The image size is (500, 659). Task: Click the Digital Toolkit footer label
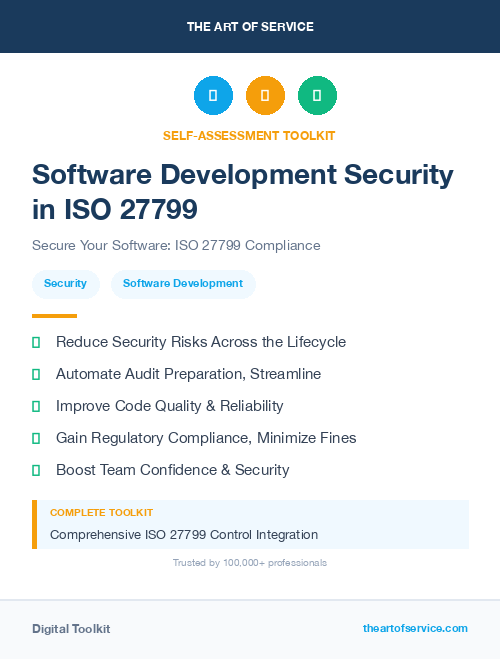[x=71, y=629]
